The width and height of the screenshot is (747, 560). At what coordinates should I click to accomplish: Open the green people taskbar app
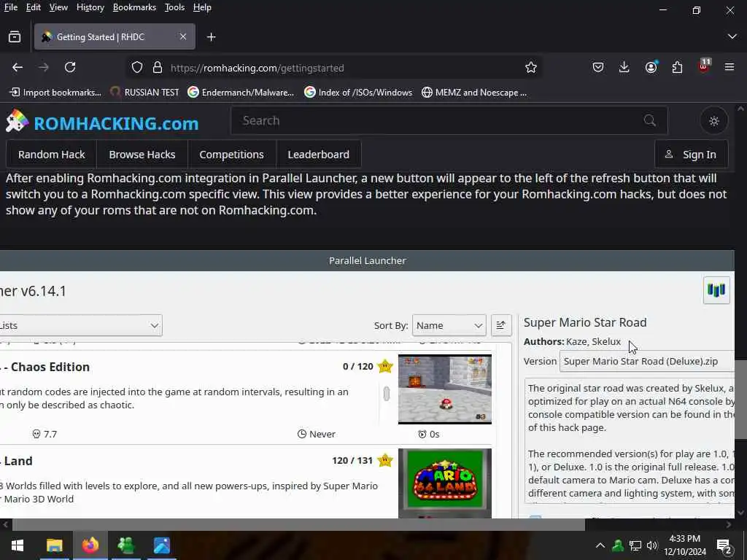[x=125, y=545]
